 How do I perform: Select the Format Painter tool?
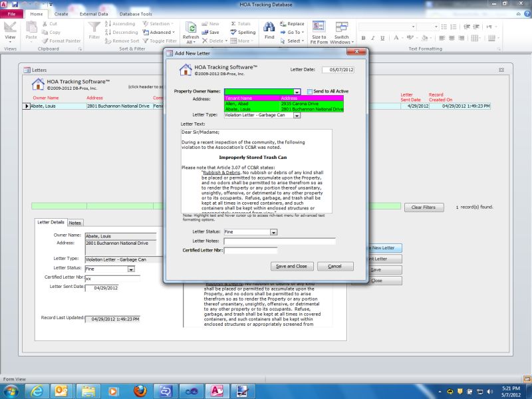[61, 41]
